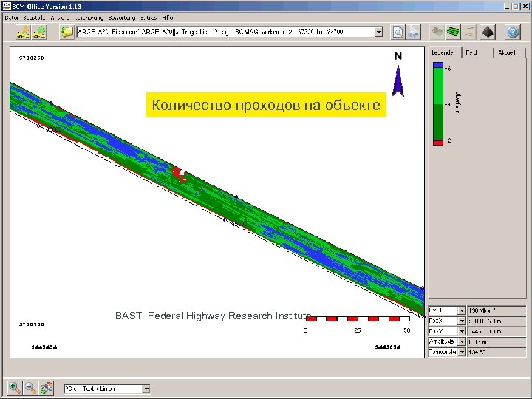Screen dimensions: 532x399
Task: Open the EVIB value dropdown
Action: pos(461,310)
